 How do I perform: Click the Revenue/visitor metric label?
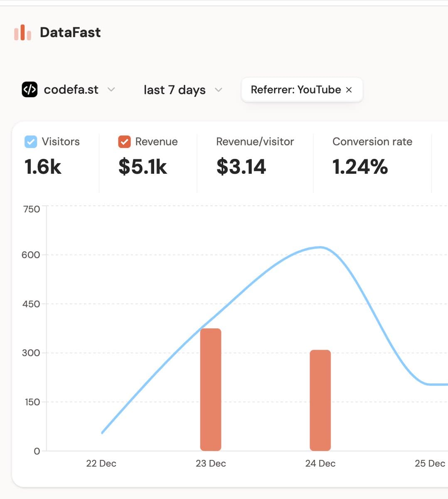[x=255, y=142]
